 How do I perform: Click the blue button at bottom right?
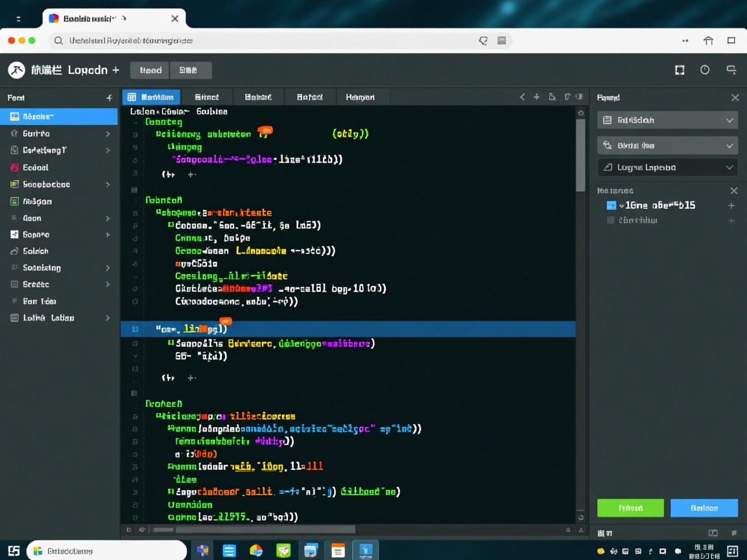coord(704,508)
